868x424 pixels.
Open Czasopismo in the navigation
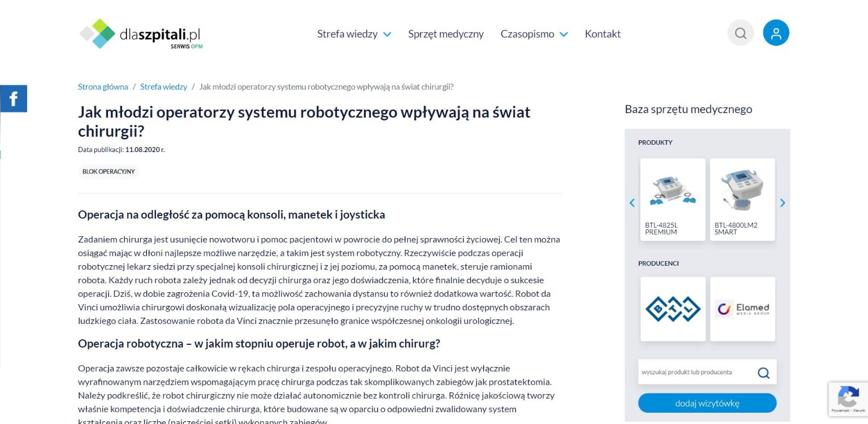527,34
